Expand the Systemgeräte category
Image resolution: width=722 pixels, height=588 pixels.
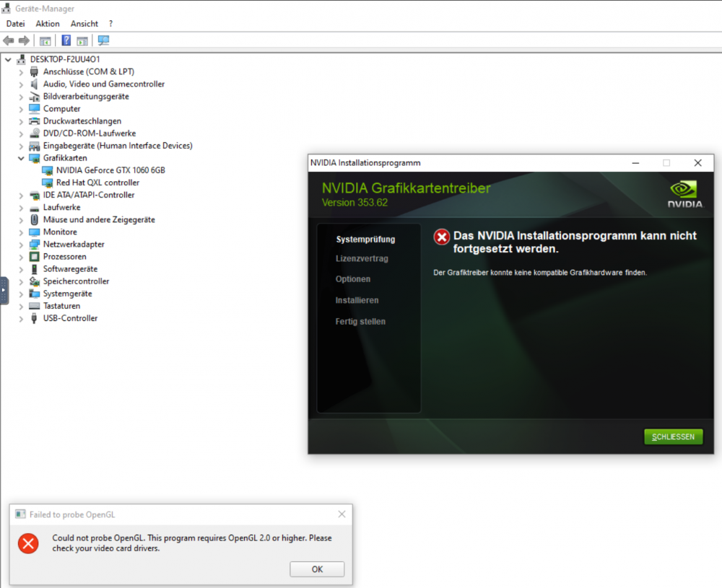click(21, 294)
